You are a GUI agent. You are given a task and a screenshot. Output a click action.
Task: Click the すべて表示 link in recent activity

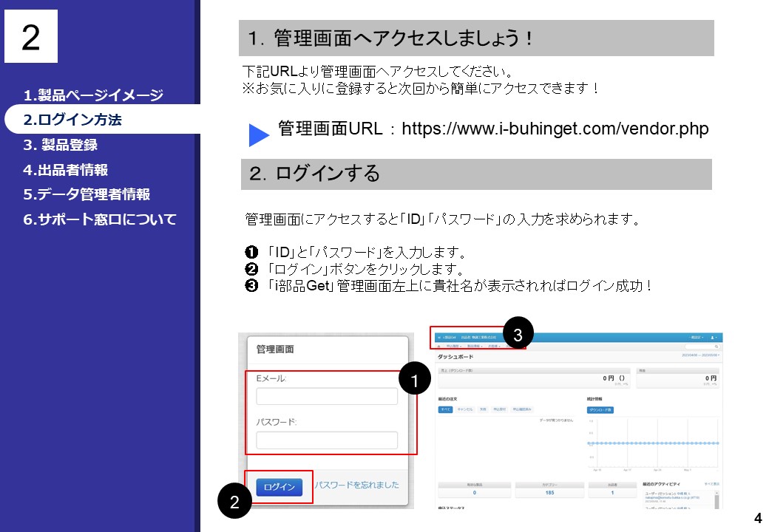712,484
